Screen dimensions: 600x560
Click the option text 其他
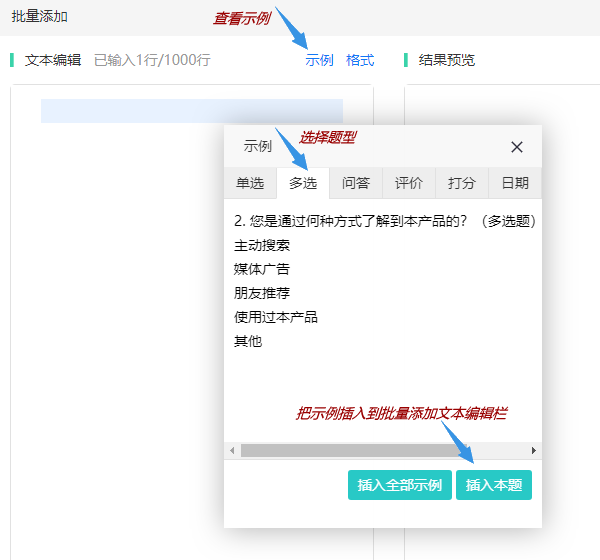point(248,341)
